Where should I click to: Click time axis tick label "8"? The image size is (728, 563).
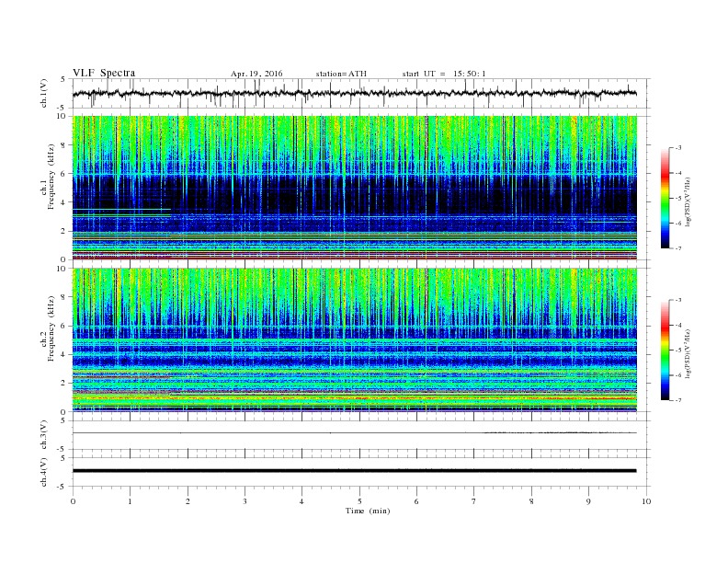[x=531, y=501]
